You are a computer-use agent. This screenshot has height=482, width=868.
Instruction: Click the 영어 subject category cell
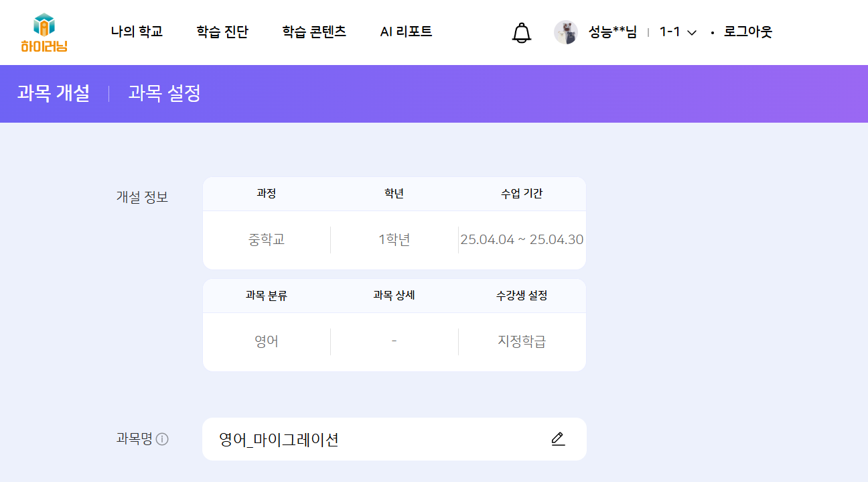(267, 342)
